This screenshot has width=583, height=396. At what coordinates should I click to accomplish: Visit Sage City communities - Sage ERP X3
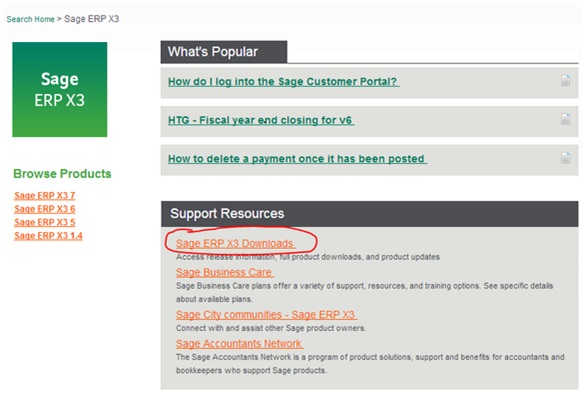[x=266, y=315]
